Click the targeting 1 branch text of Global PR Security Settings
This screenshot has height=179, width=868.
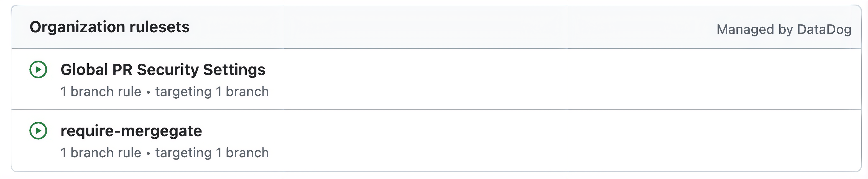212,91
